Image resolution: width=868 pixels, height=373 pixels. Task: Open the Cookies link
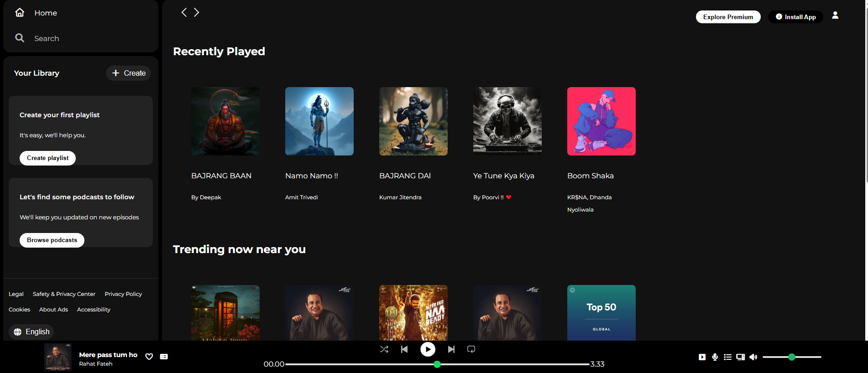click(x=19, y=310)
